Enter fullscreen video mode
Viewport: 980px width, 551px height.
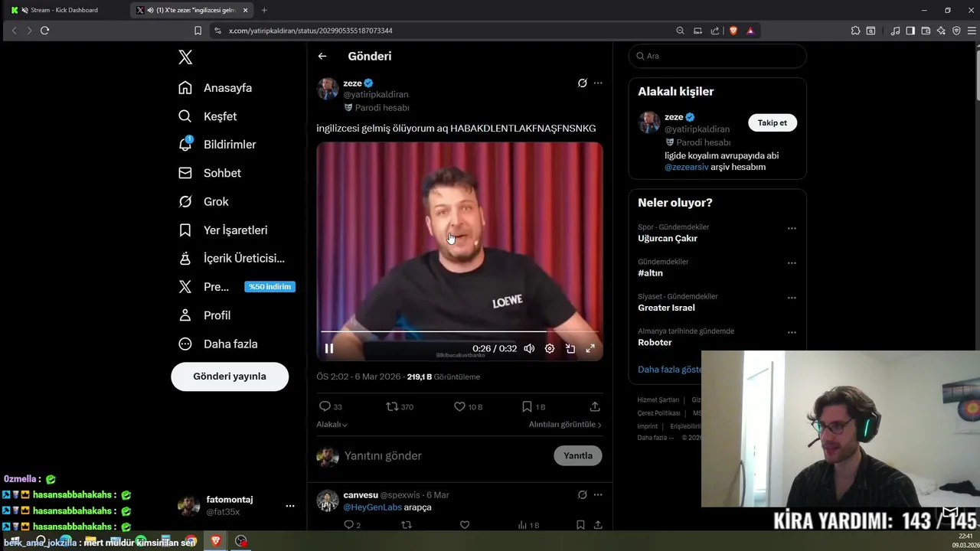[590, 348]
